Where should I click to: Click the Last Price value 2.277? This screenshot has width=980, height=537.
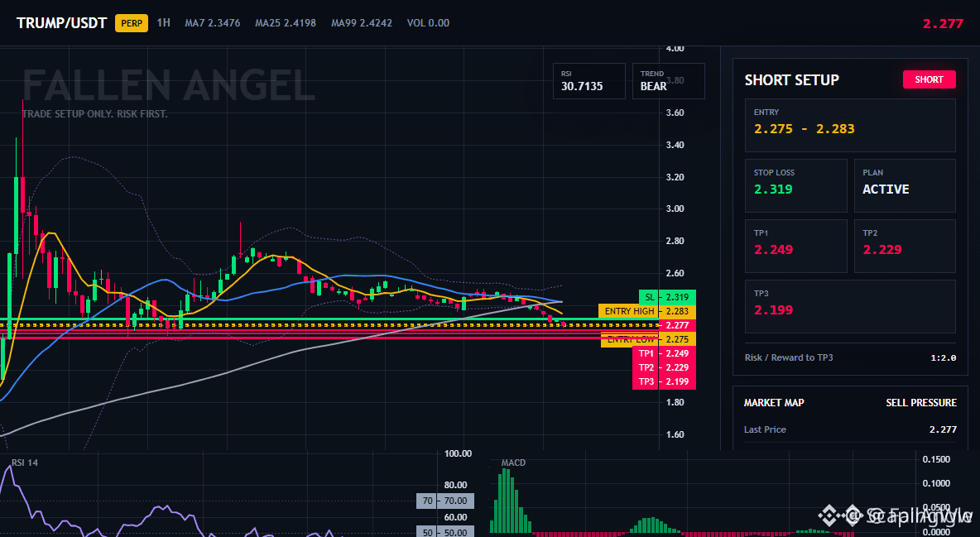point(943,429)
